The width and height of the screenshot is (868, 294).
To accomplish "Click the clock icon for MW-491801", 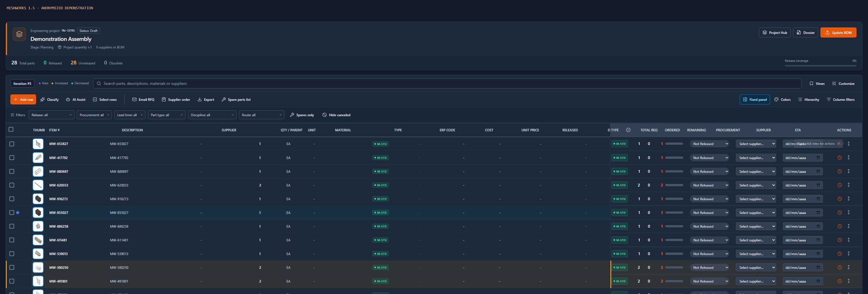I will pos(839,281).
